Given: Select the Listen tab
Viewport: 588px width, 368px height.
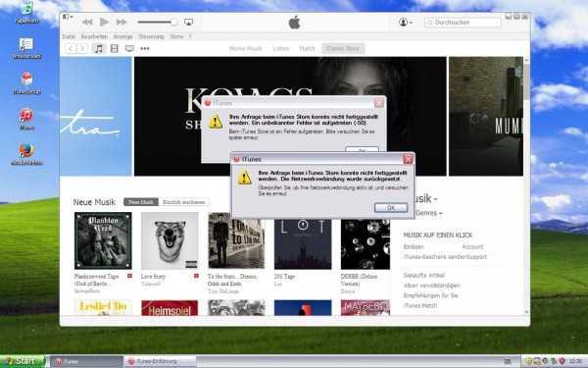Looking at the screenshot, I should 280,48.
